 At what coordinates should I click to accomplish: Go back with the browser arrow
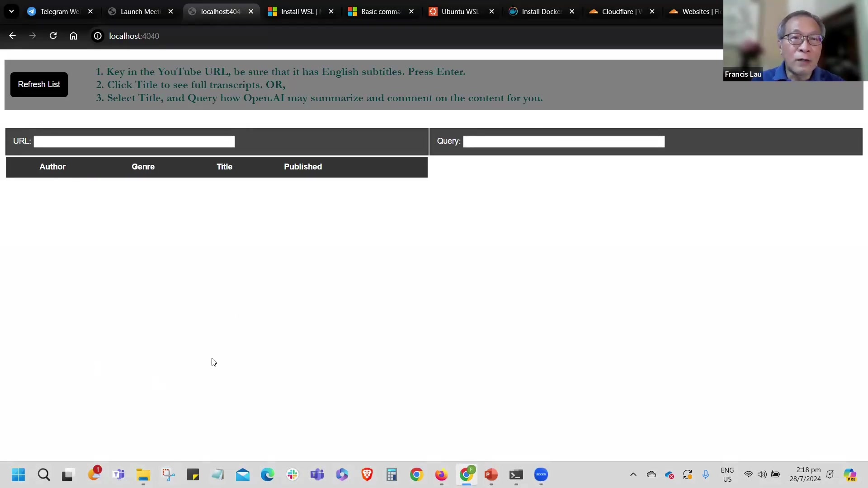(x=12, y=36)
